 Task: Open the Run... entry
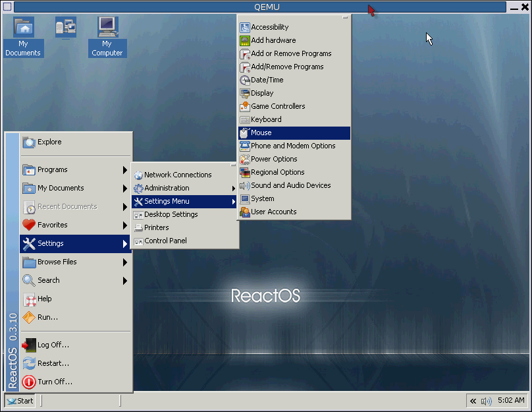pos(75,318)
